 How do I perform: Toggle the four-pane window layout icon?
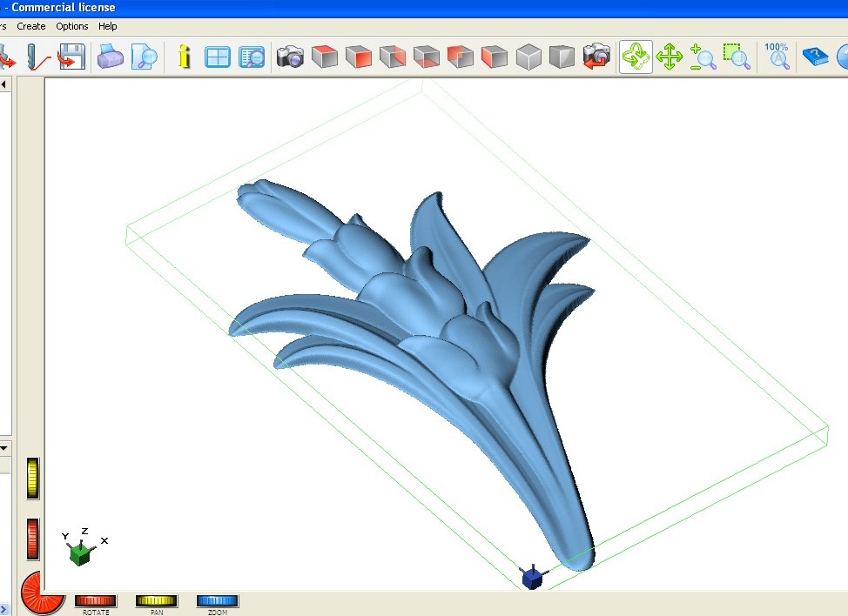pyautogui.click(x=218, y=57)
